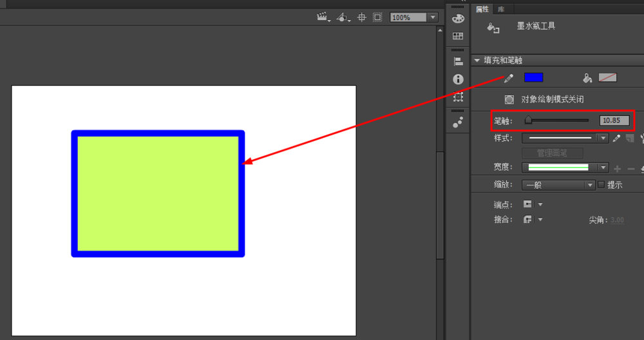Viewport: 644px width, 340px height.
Task: Open the Swatches grid panel icon
Action: tap(458, 36)
